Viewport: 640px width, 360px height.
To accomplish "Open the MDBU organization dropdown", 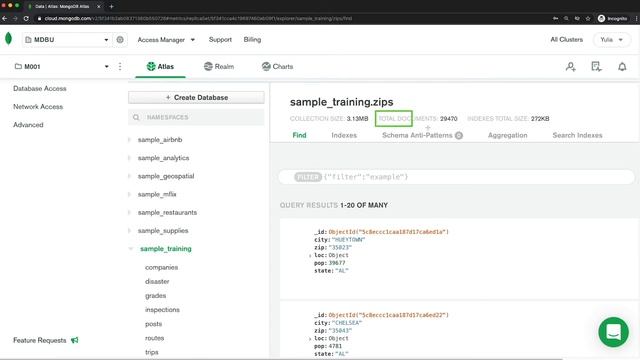I will click(x=67, y=40).
